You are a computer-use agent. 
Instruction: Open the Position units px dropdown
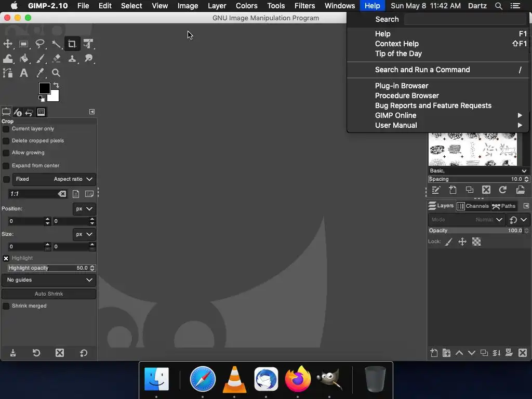pyautogui.click(x=84, y=209)
